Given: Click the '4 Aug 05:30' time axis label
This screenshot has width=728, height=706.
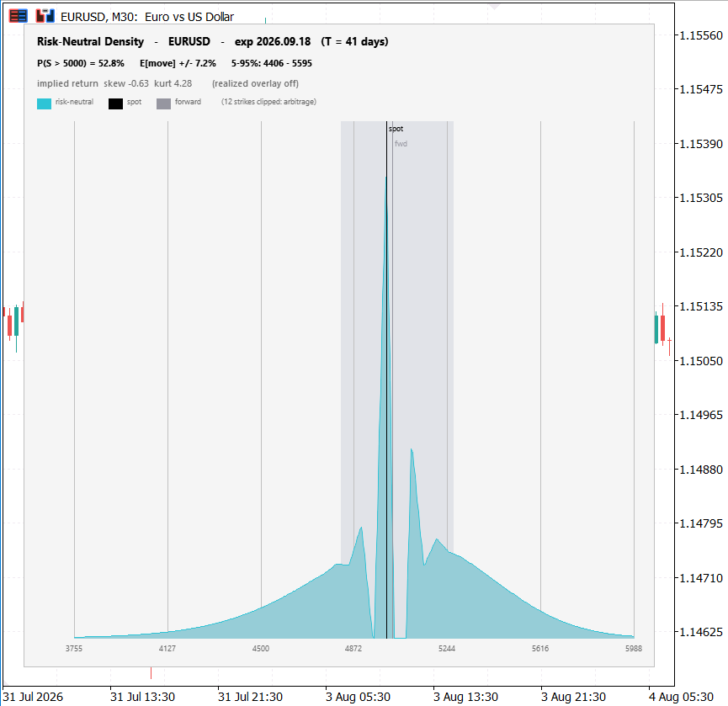Looking at the screenshot, I should (681, 698).
